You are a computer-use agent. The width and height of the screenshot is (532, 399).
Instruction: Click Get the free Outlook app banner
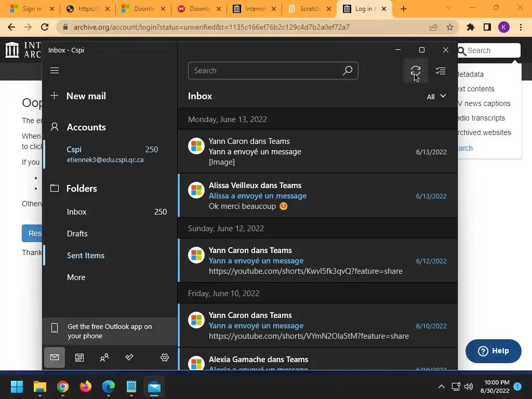(x=110, y=331)
